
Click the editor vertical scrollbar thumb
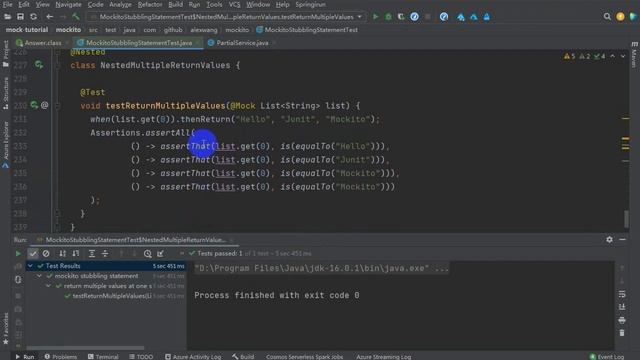(x=627, y=219)
